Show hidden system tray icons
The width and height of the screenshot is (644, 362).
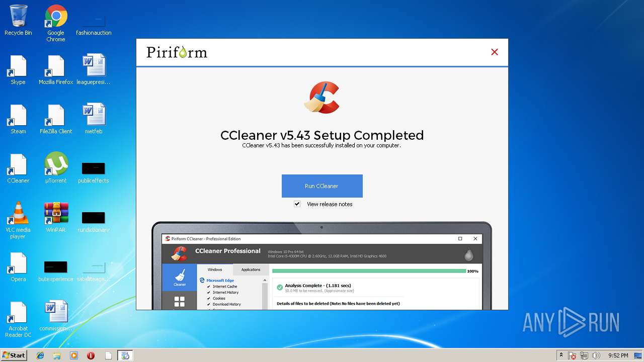click(x=561, y=355)
